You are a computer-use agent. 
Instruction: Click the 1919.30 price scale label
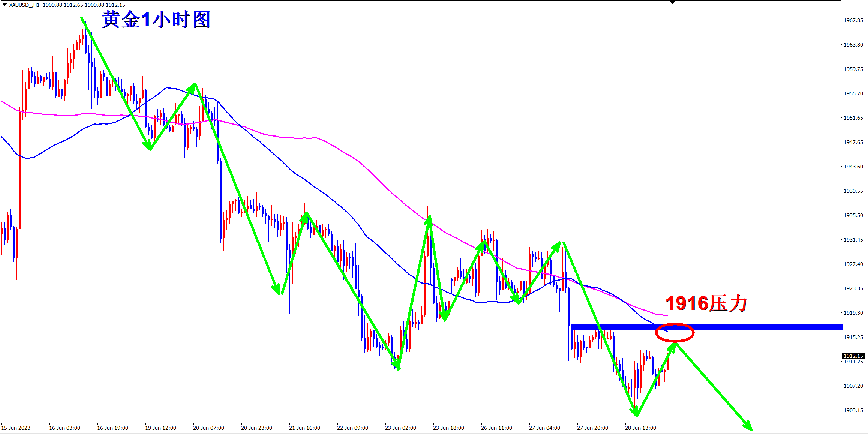[x=853, y=313]
